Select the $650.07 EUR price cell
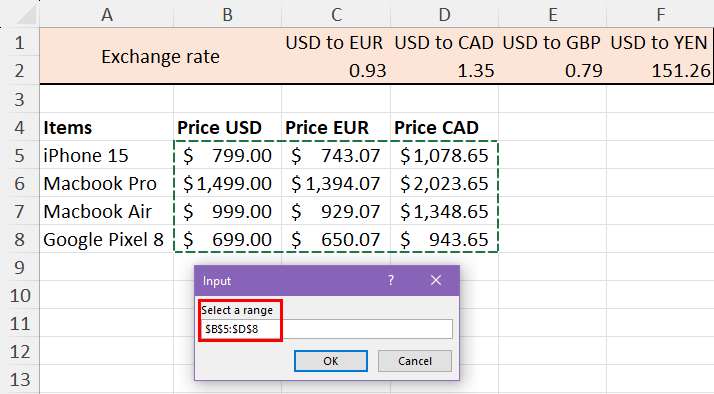The width and height of the screenshot is (714, 394). pos(336,239)
